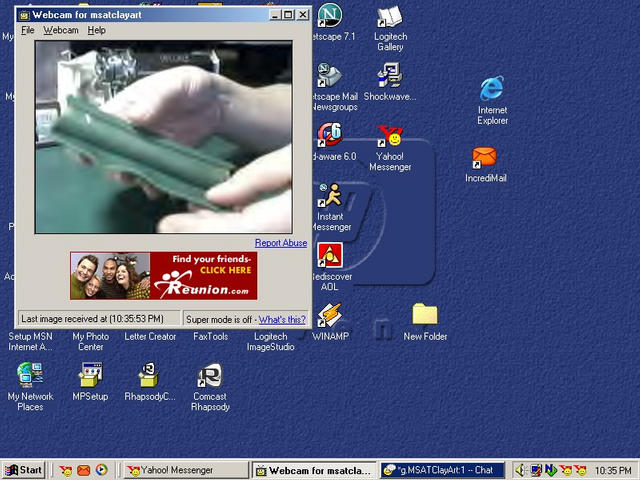The image size is (640, 480).
Task: Open the Start menu
Action: click(23, 470)
